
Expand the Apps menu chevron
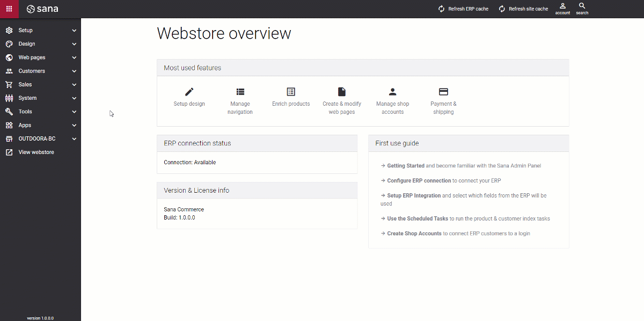tap(74, 125)
